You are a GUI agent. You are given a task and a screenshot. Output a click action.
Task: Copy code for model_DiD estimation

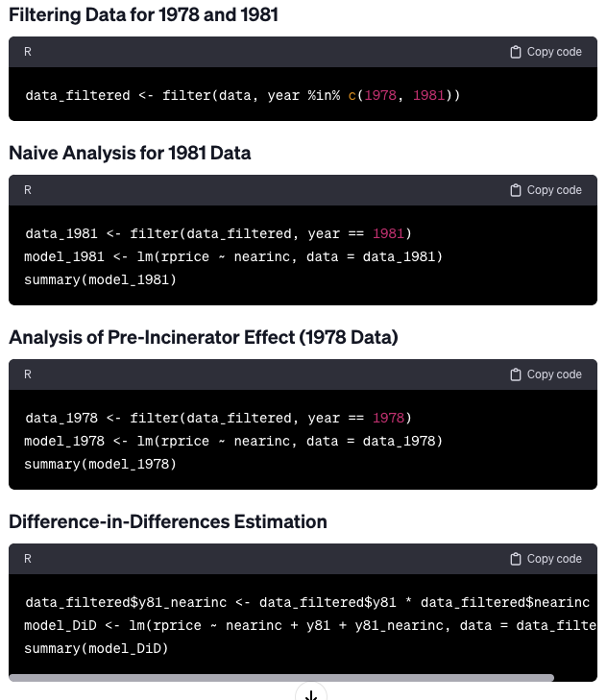[546, 559]
